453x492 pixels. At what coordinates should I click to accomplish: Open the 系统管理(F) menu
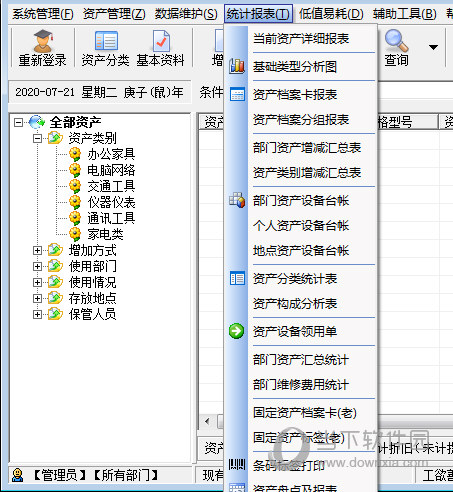tap(43, 14)
